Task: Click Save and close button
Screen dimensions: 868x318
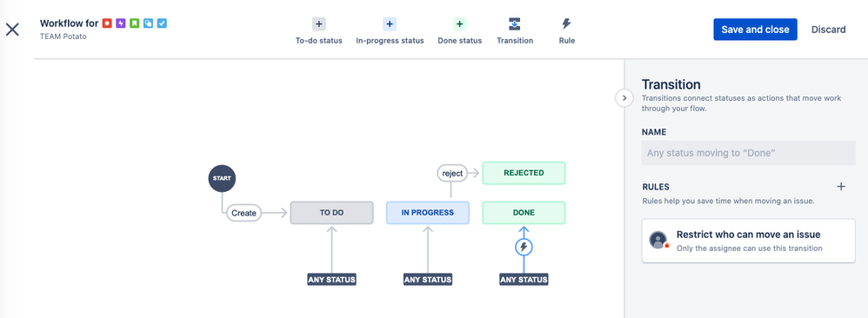Action: click(755, 30)
